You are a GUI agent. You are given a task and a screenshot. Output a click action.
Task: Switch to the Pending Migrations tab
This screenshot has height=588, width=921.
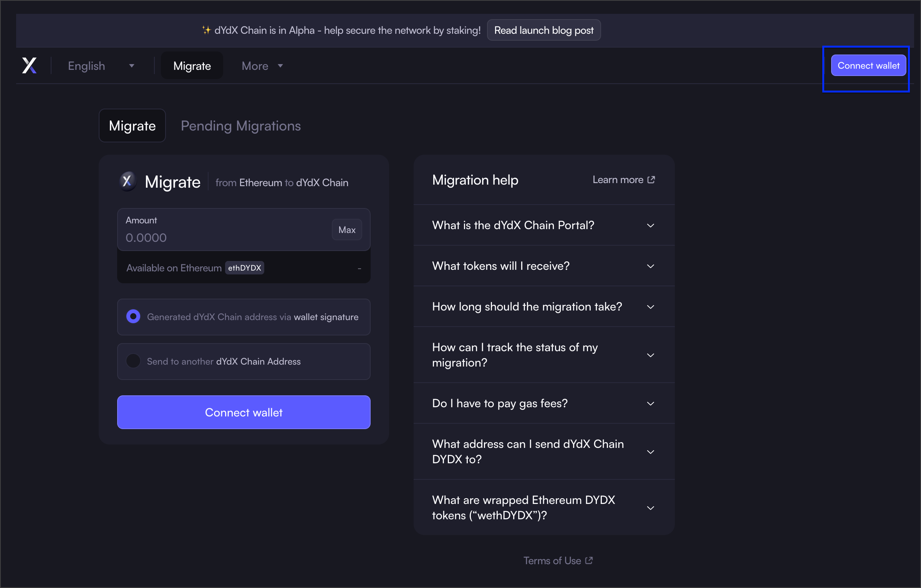[241, 126]
